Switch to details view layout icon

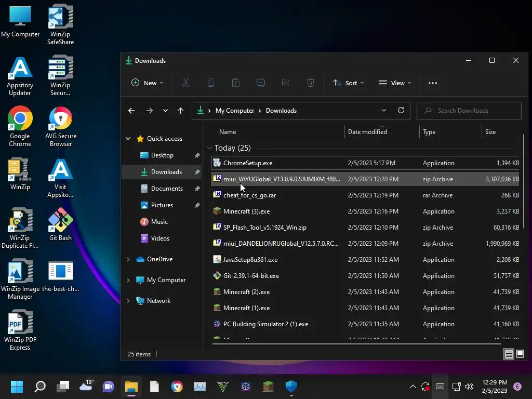tap(509, 354)
